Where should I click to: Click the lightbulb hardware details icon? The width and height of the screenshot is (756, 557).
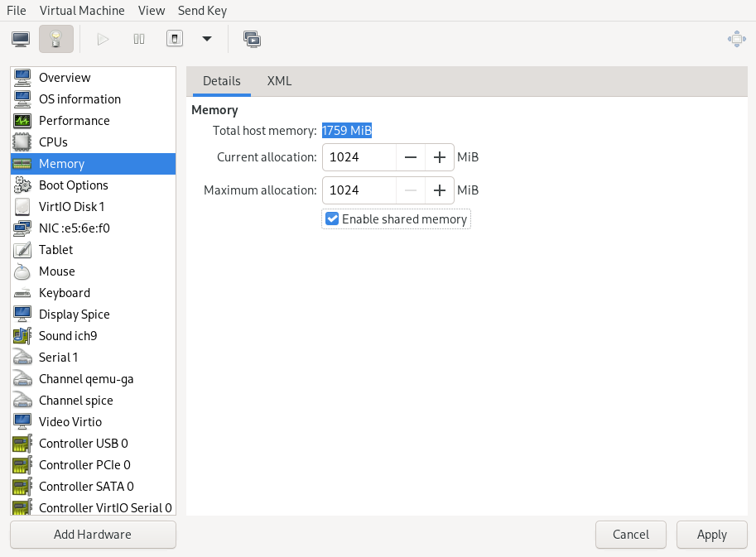55,39
